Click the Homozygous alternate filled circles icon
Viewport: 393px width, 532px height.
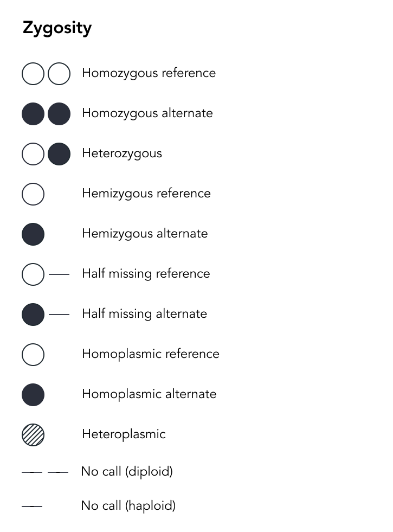[x=46, y=114]
